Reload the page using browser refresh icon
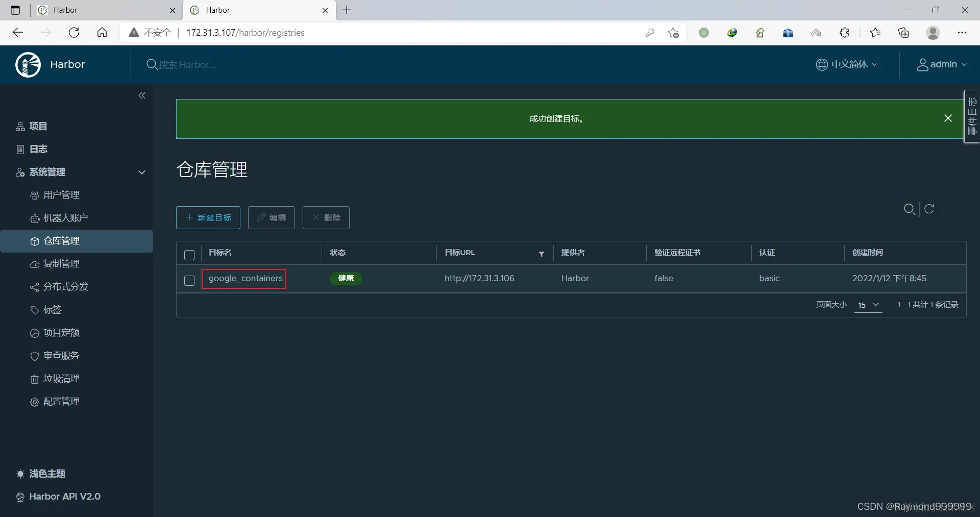Viewport: 980px width, 517px height. pyautogui.click(x=74, y=33)
